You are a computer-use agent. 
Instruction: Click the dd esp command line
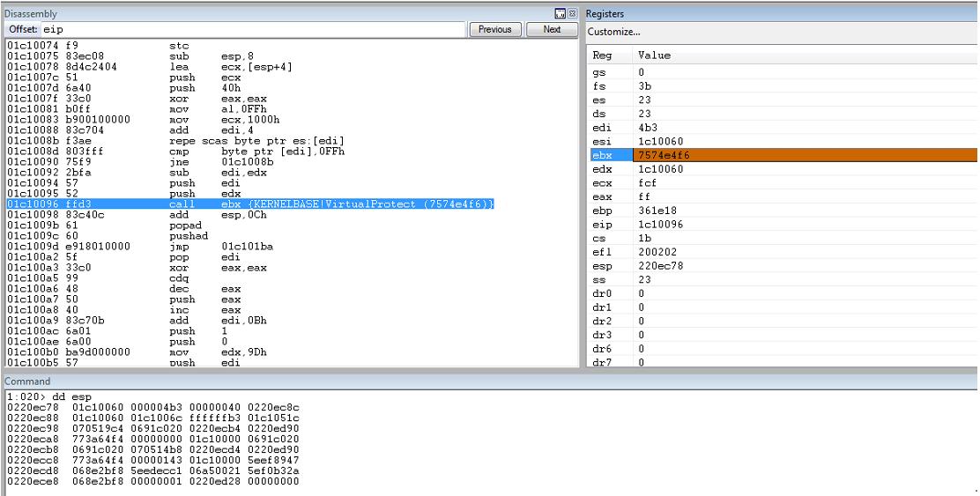50,396
